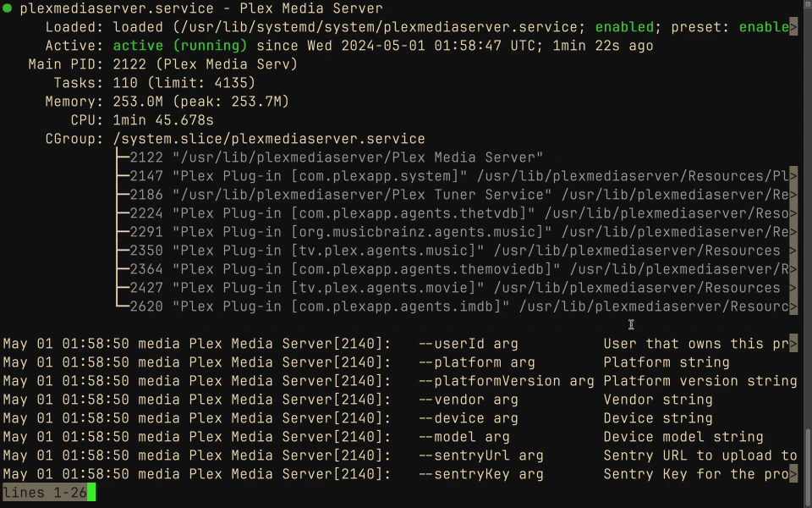Click the green service status dot
Image resolution: width=812 pixels, height=508 pixels.
tap(8, 8)
